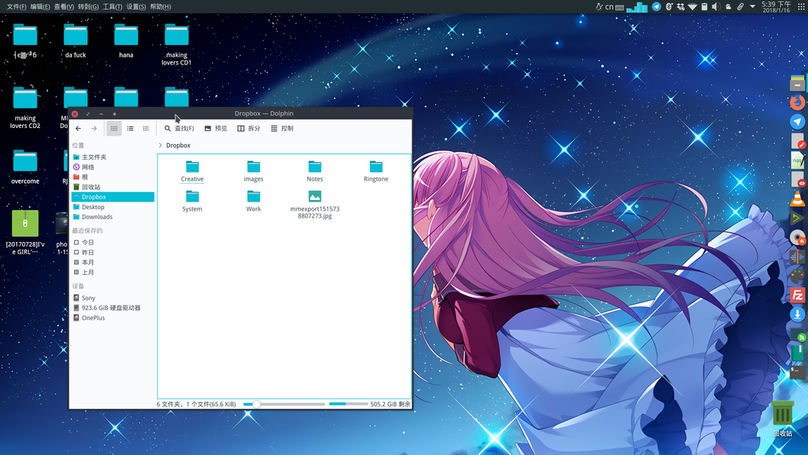Image resolution: width=808 pixels, height=455 pixels.
Task: Open Telegram tray icon in panel
Action: 656,7
